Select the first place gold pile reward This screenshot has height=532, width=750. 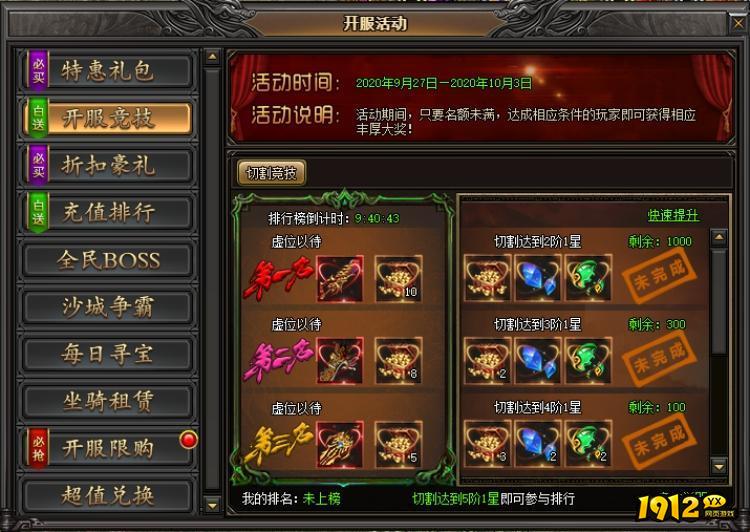[398, 278]
